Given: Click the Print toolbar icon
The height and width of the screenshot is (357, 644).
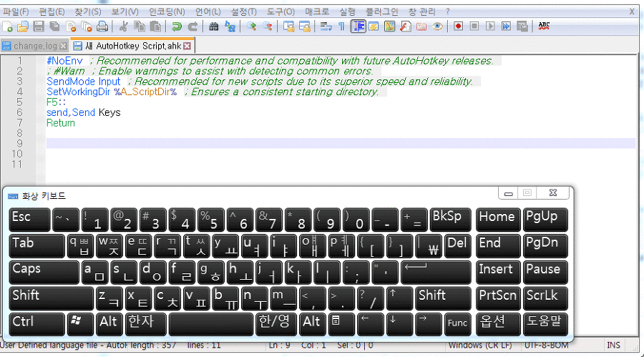Looking at the screenshot, I should [x=102, y=26].
